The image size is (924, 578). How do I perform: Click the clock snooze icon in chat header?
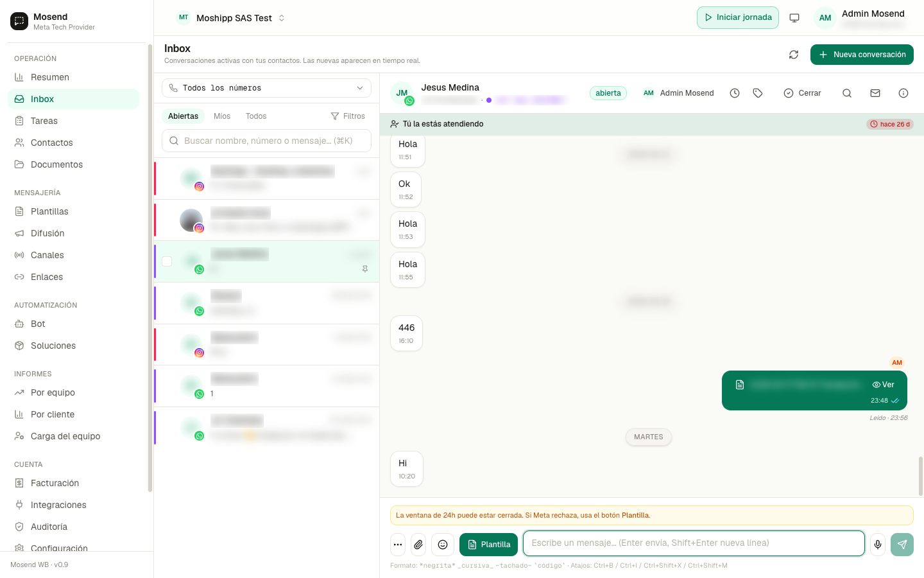coord(735,93)
